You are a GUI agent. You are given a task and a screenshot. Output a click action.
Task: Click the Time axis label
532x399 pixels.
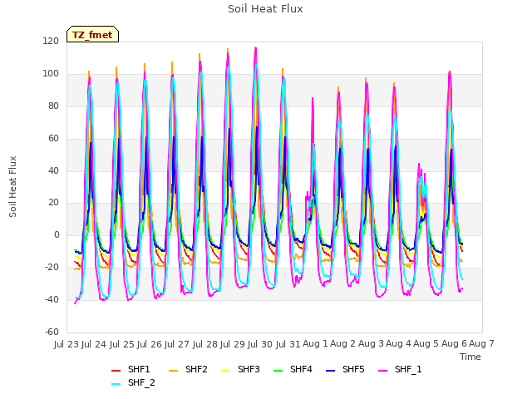[470, 357]
